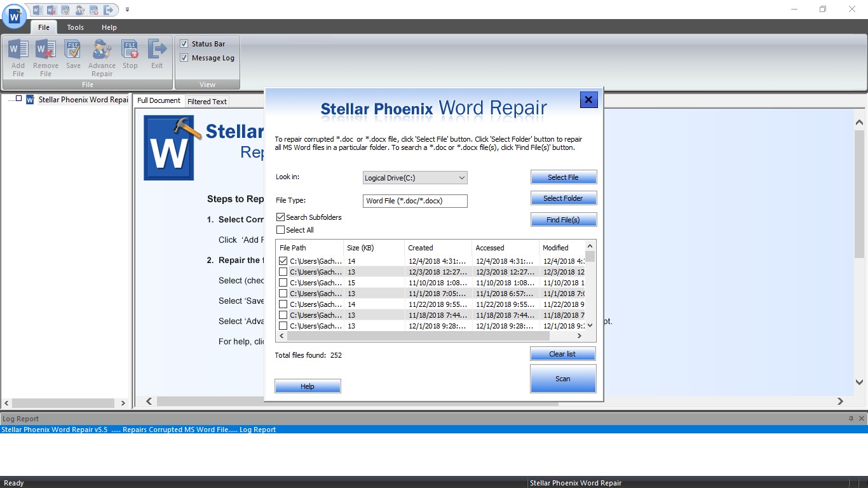Viewport: 868px width, 488px height.
Task: Check file row created 12/1/2018
Action: (283, 326)
